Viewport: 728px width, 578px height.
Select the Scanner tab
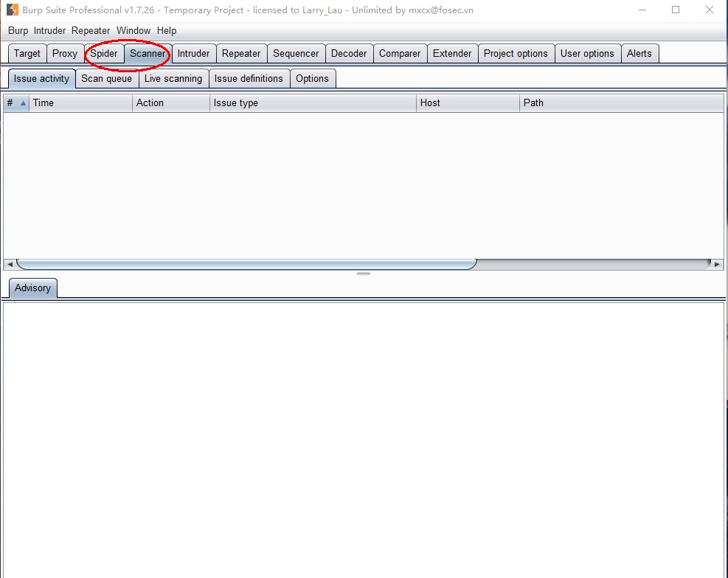point(148,53)
